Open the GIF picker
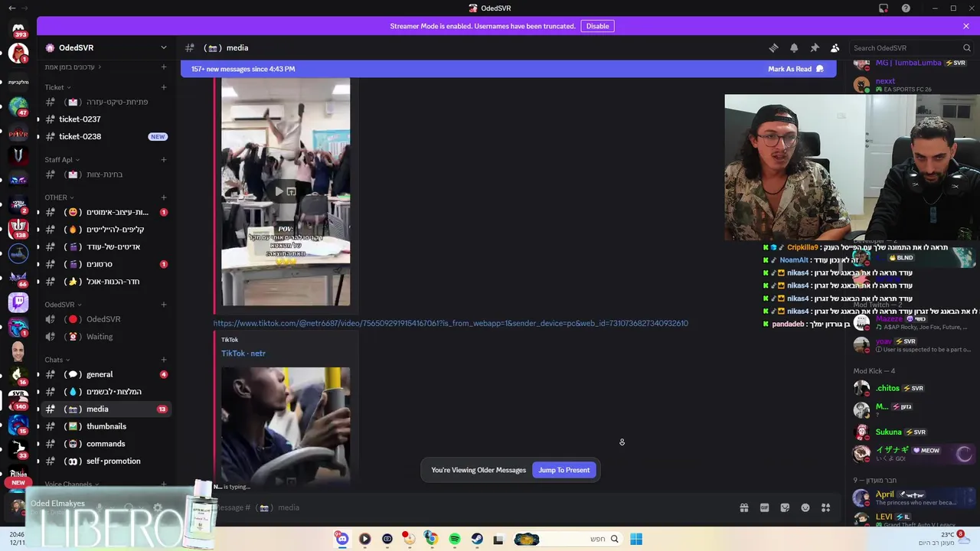 [x=764, y=507]
